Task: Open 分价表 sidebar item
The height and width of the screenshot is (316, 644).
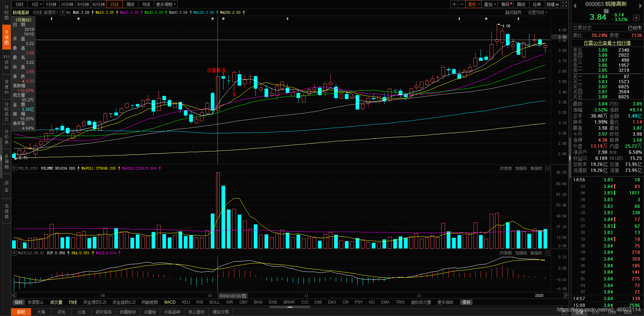Action: tap(6, 137)
